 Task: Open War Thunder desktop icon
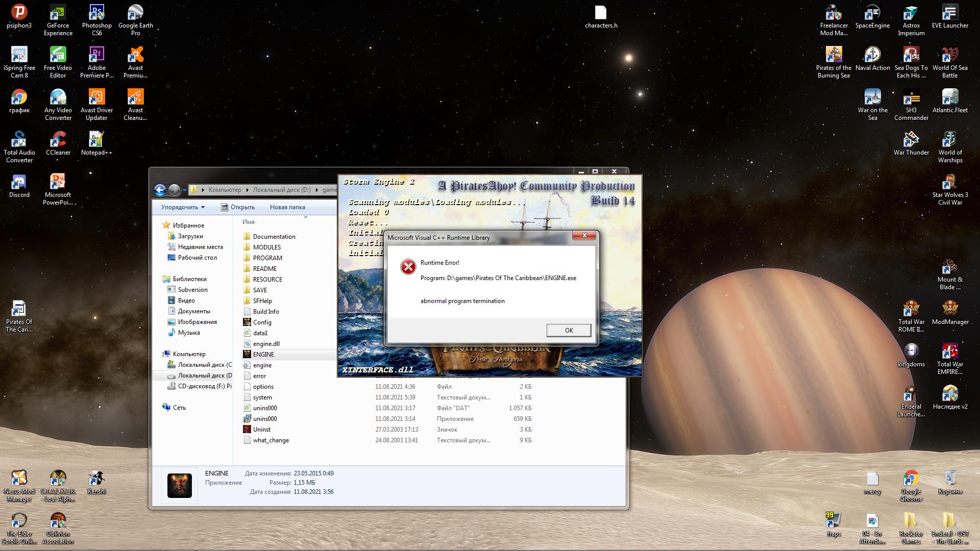[911, 143]
